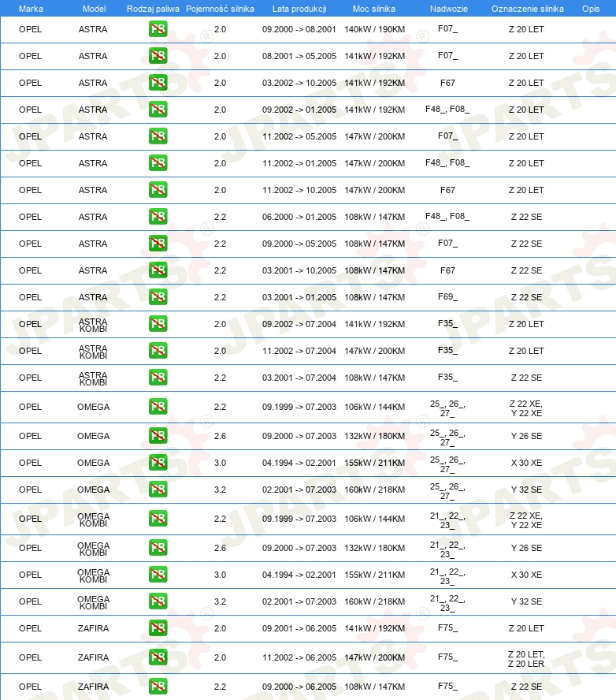Click model ZAFIRA in the 141kW row

[93, 628]
